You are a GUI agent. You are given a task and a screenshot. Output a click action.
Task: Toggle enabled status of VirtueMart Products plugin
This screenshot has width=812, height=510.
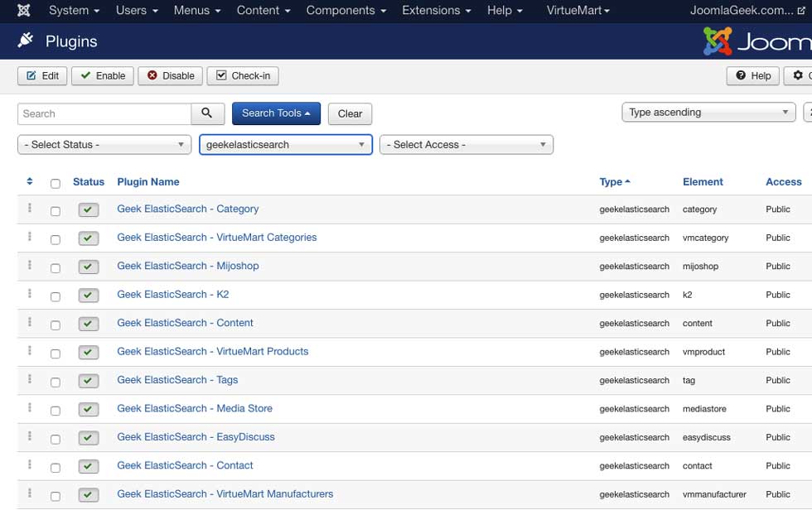89,352
